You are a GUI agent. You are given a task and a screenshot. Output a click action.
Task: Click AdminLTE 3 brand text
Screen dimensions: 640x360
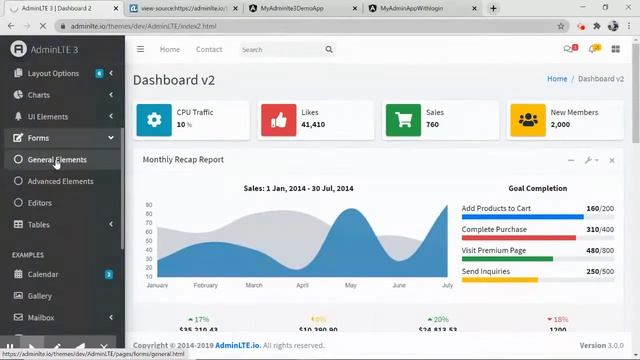(54, 50)
